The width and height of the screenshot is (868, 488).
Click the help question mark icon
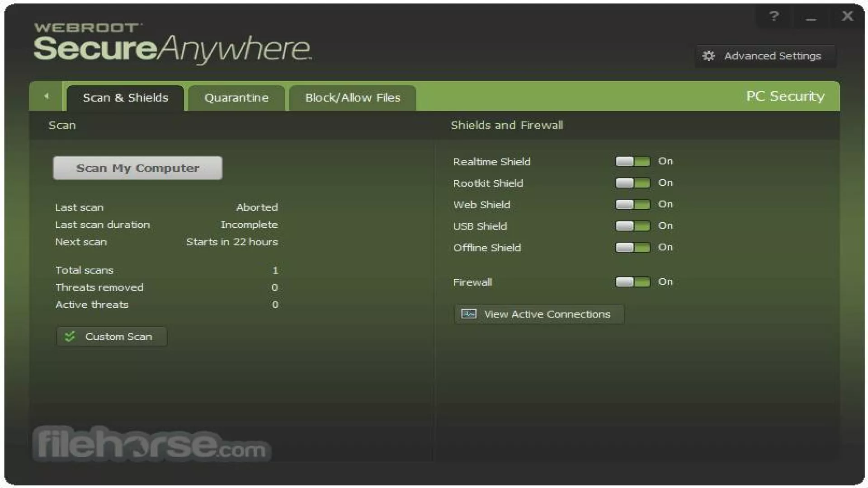point(774,17)
